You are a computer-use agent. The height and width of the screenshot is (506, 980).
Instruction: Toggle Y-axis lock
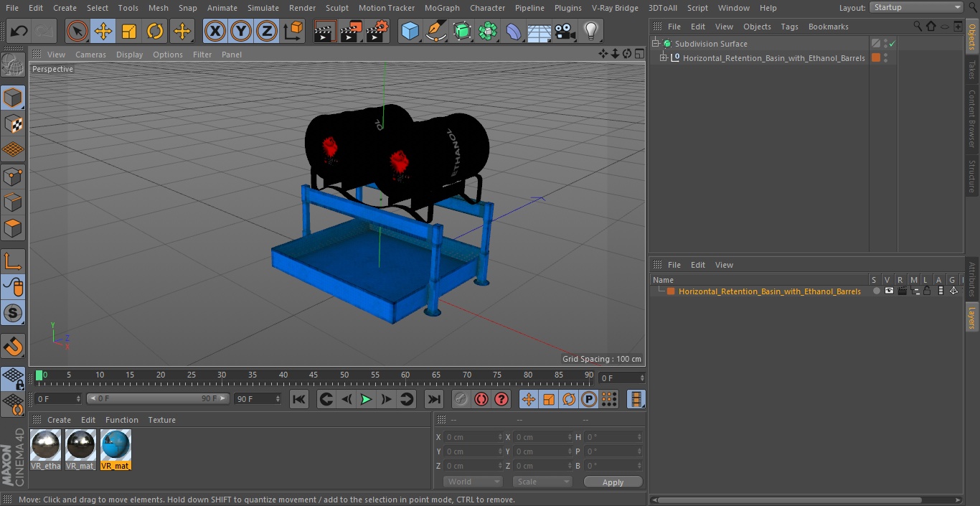(241, 32)
